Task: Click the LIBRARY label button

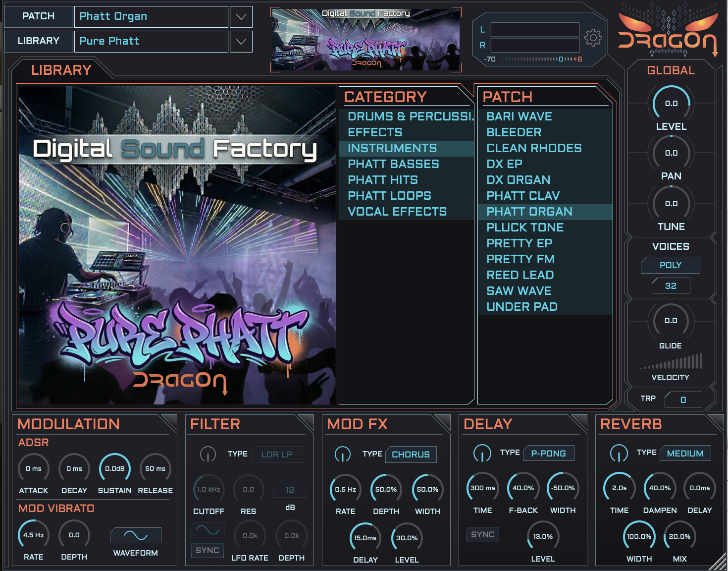Action: 39,41
